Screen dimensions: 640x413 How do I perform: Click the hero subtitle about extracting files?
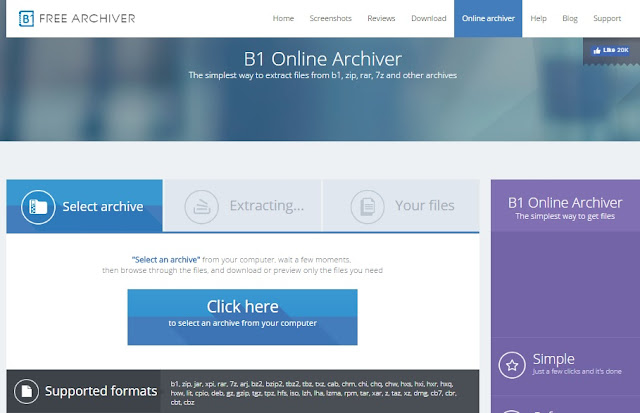323,75
